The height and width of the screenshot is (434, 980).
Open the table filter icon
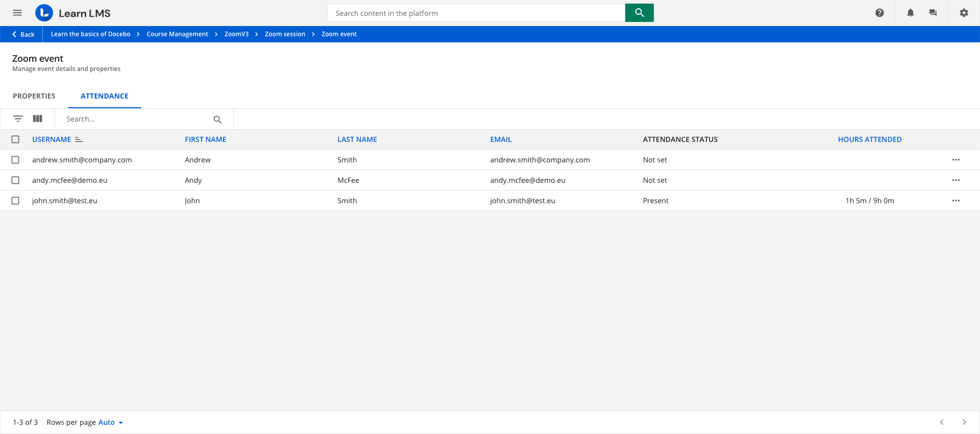click(x=18, y=119)
